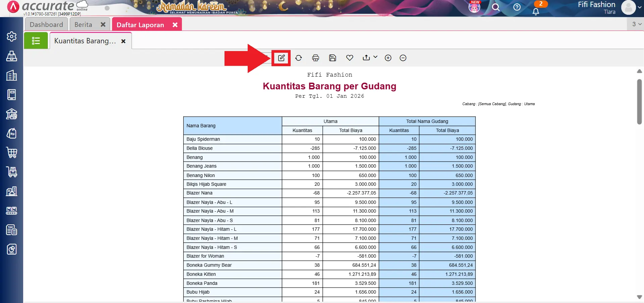Open the tab count dropdown showing 3
Viewport: 644px width, 303px height.
point(636,24)
